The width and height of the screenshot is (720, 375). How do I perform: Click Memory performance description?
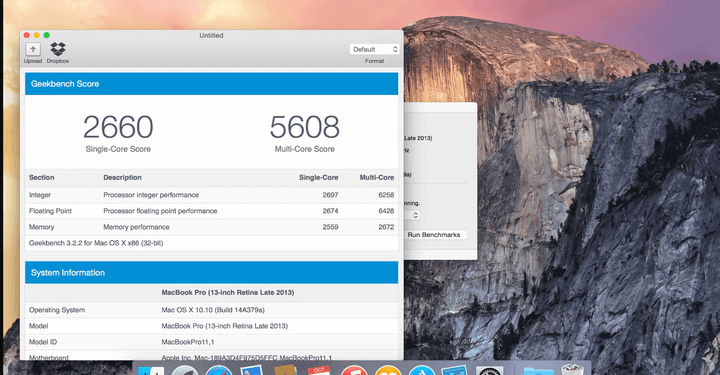click(136, 227)
